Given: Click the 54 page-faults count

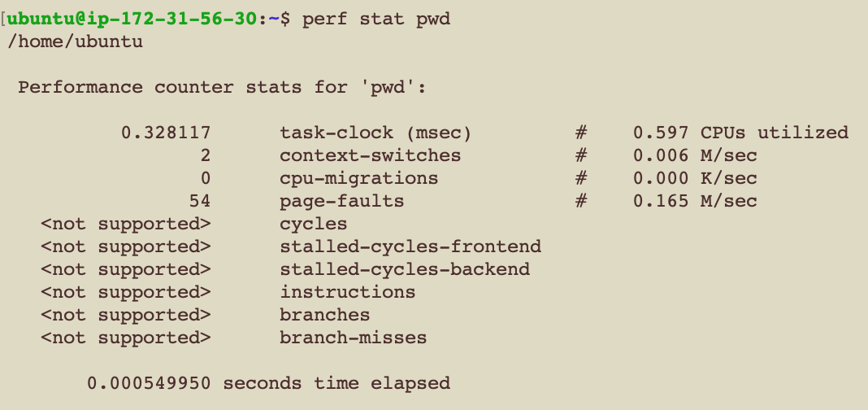Looking at the screenshot, I should click(199, 201).
